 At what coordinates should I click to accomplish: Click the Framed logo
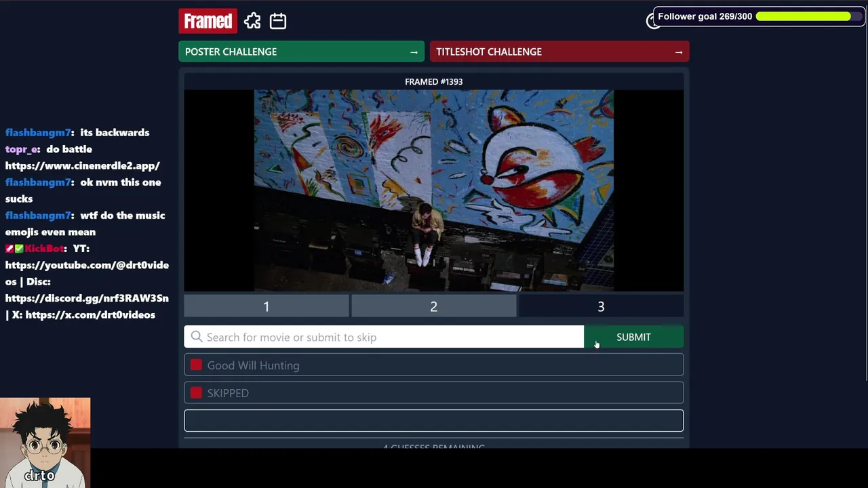208,21
